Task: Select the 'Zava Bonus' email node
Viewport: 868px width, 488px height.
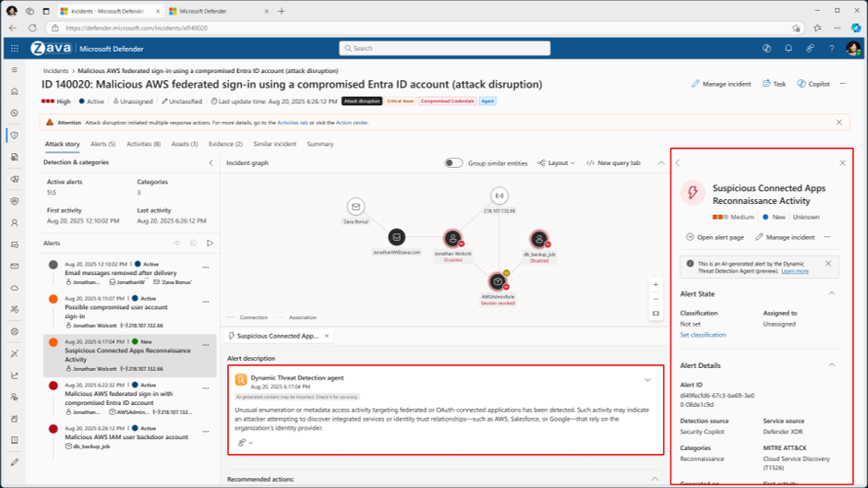Action: (356, 207)
